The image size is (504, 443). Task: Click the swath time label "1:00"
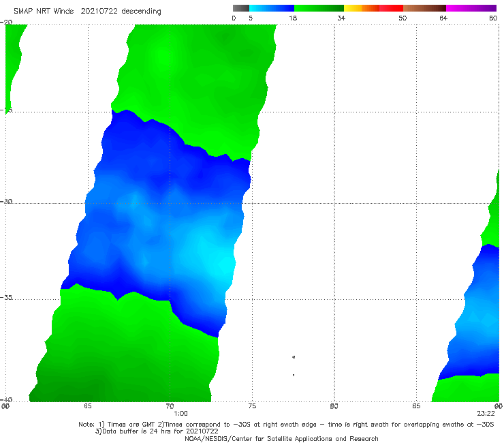click(x=180, y=414)
